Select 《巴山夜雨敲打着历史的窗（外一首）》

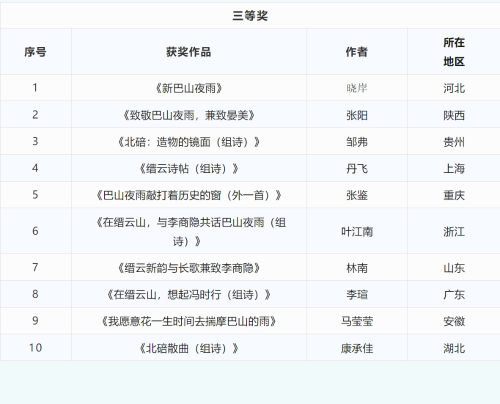[189, 195]
